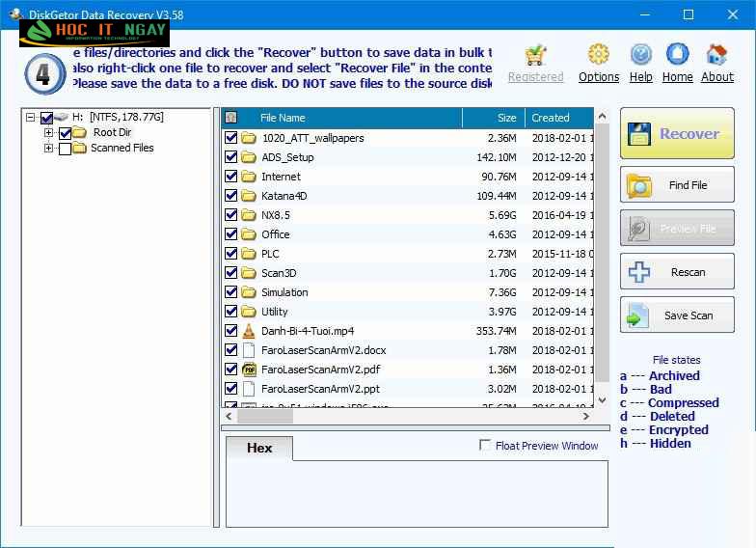Click the Simulation folder icon
Image resolution: width=756 pixels, height=548 pixels.
(x=249, y=292)
